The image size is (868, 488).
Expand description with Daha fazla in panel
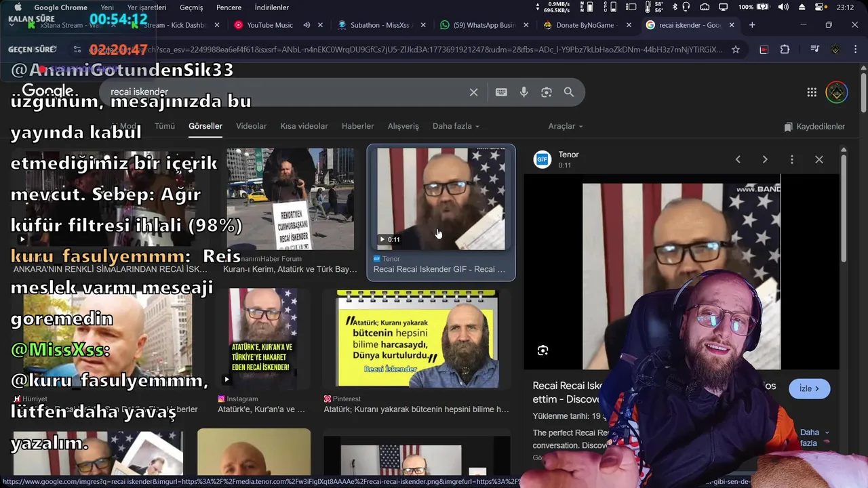813,437
